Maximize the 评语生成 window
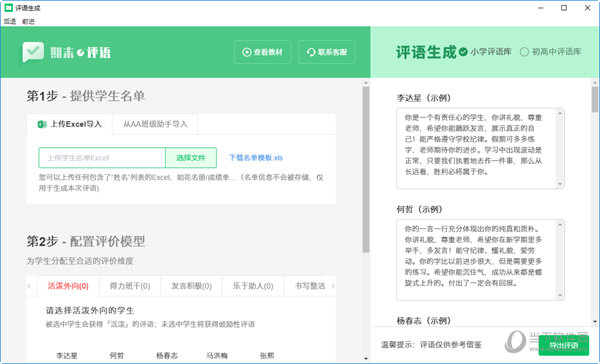600x364 pixels. (564, 8)
